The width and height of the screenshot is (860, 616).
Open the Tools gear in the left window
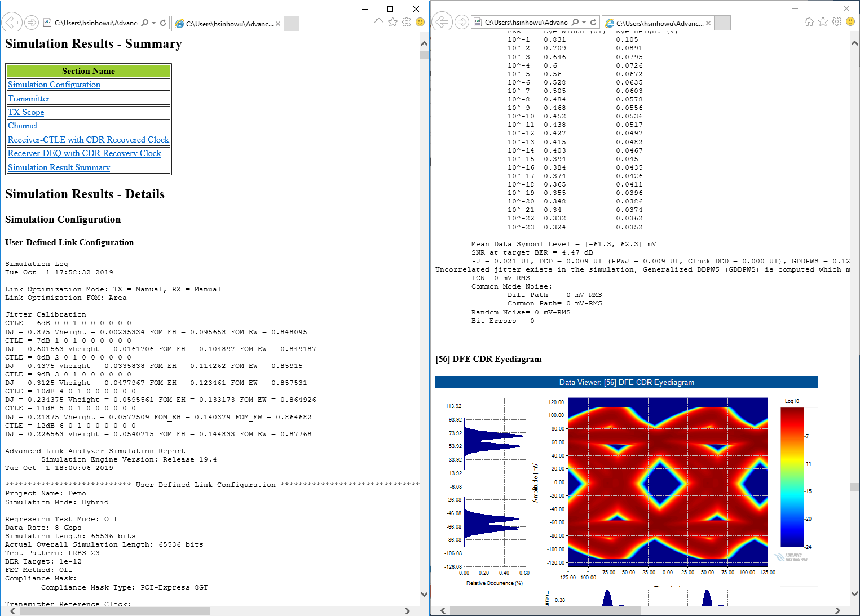coord(406,22)
